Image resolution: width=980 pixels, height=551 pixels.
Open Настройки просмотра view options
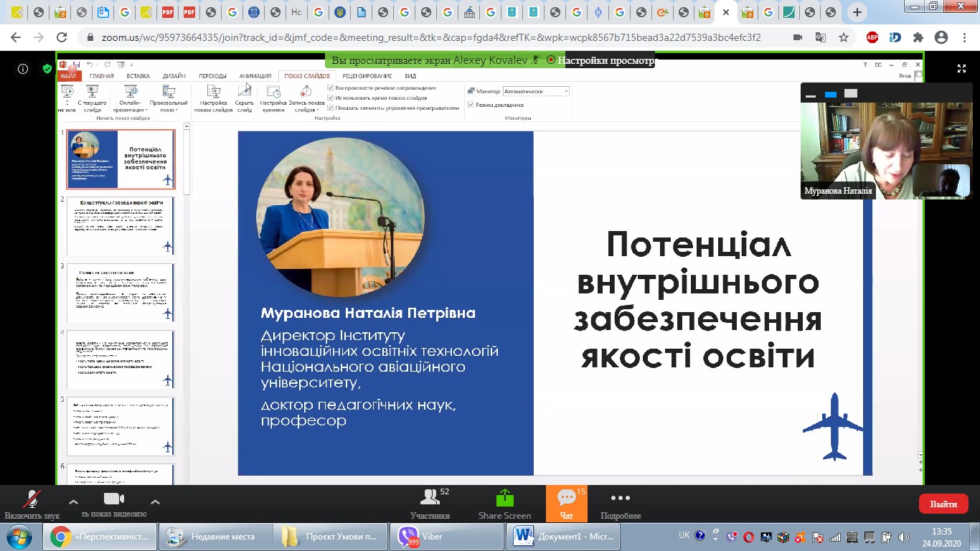606,61
